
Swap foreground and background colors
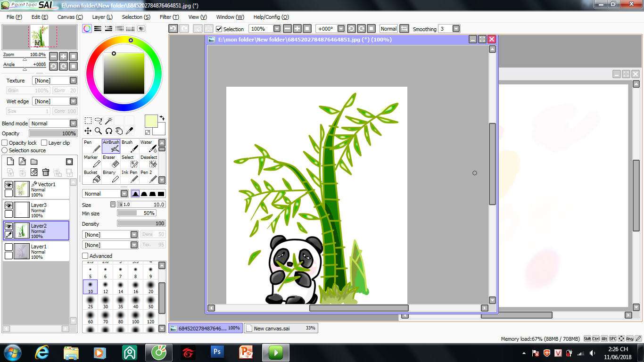point(162,118)
